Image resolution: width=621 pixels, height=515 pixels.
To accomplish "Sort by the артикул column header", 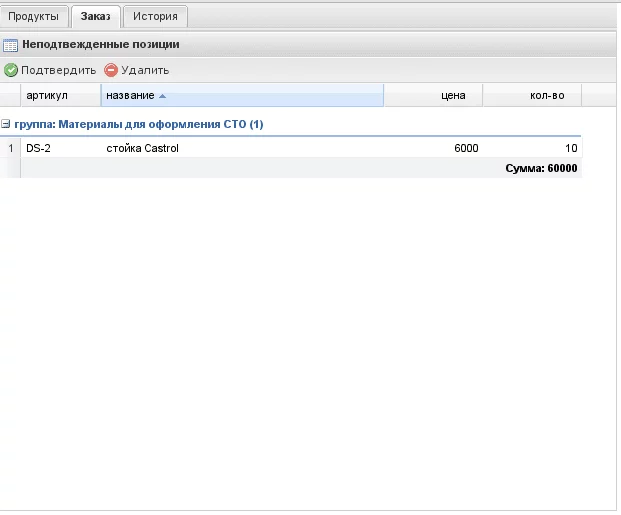I will click(x=60, y=96).
